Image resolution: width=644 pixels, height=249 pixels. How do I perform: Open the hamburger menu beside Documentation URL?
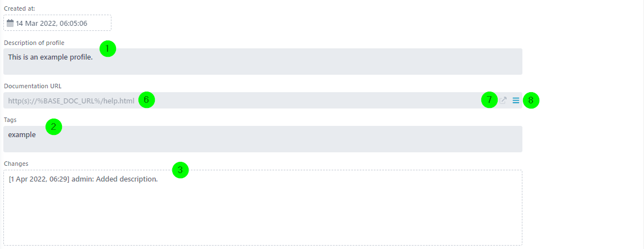pos(516,100)
